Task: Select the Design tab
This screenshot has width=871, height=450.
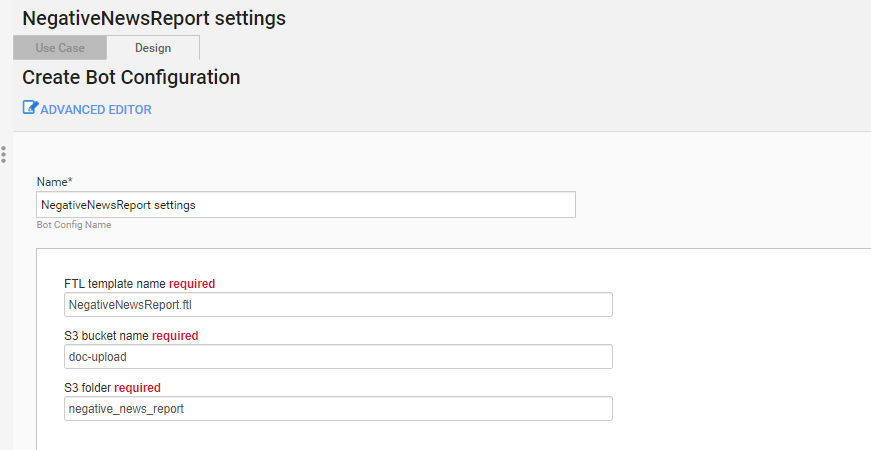Action: click(x=153, y=48)
